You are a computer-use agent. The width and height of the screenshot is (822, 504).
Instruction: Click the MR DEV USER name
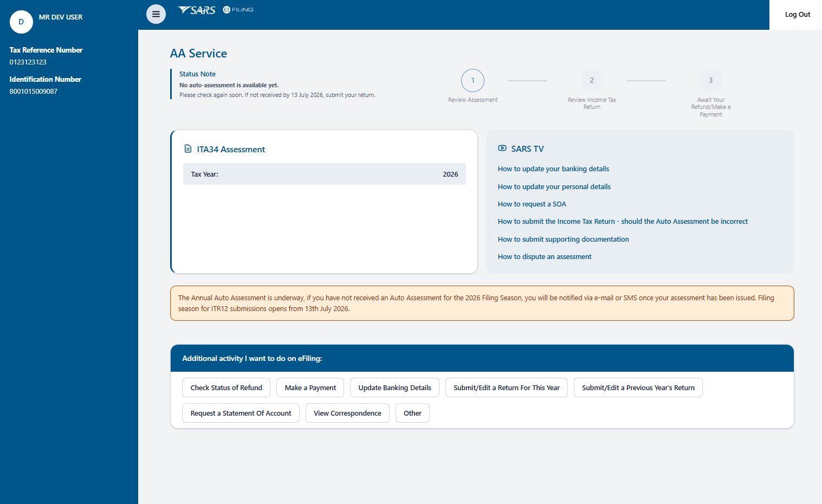point(61,17)
